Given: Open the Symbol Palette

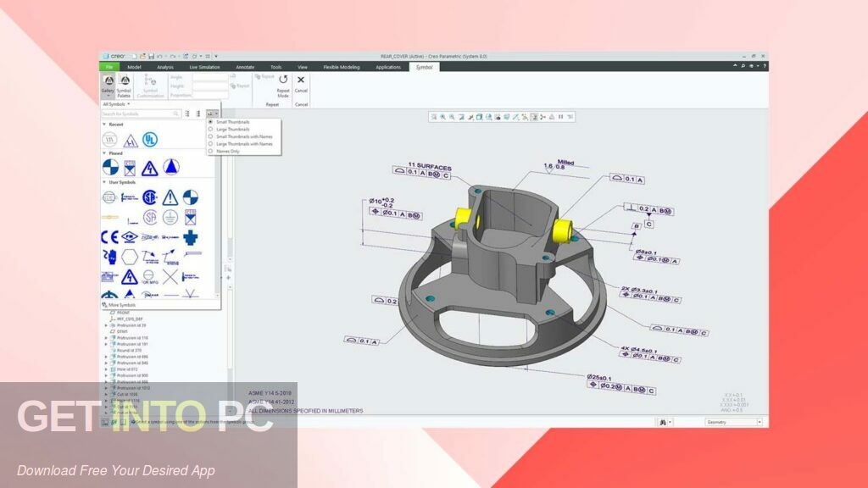Looking at the screenshot, I should click(x=124, y=86).
